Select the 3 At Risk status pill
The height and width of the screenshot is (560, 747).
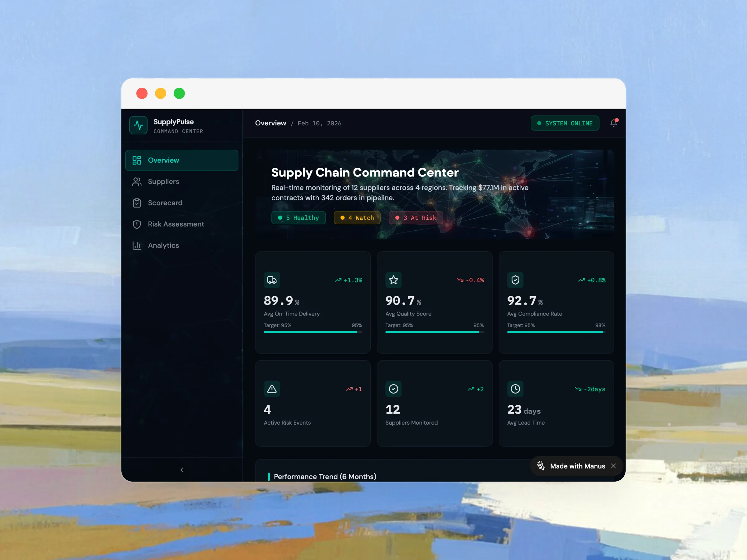[416, 218]
